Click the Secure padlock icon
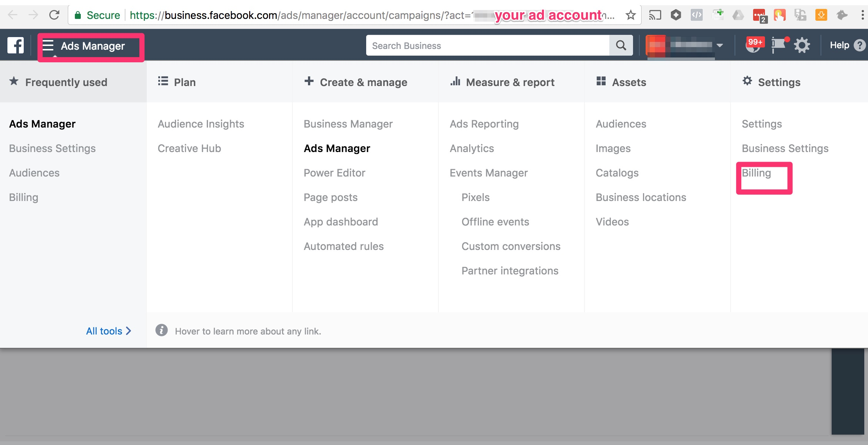The height and width of the screenshot is (445, 868). coord(77,15)
